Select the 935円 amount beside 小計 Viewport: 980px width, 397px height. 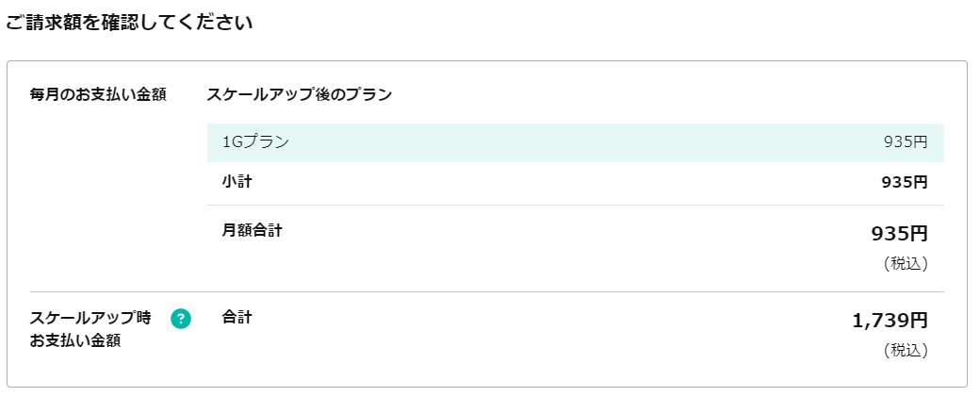(x=905, y=182)
